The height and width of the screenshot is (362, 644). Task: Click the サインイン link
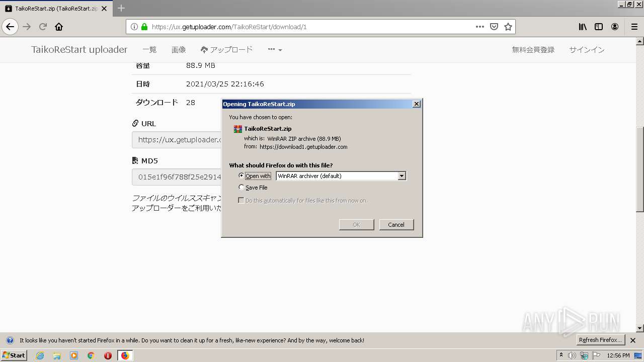click(587, 50)
